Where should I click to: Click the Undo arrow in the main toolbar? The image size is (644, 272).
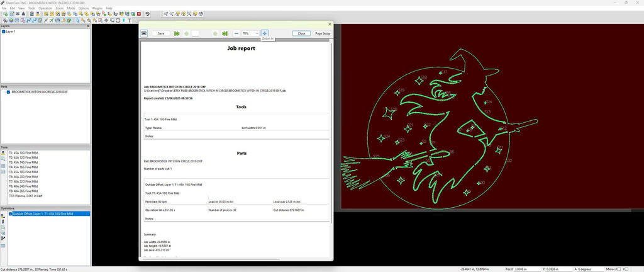click(147, 14)
